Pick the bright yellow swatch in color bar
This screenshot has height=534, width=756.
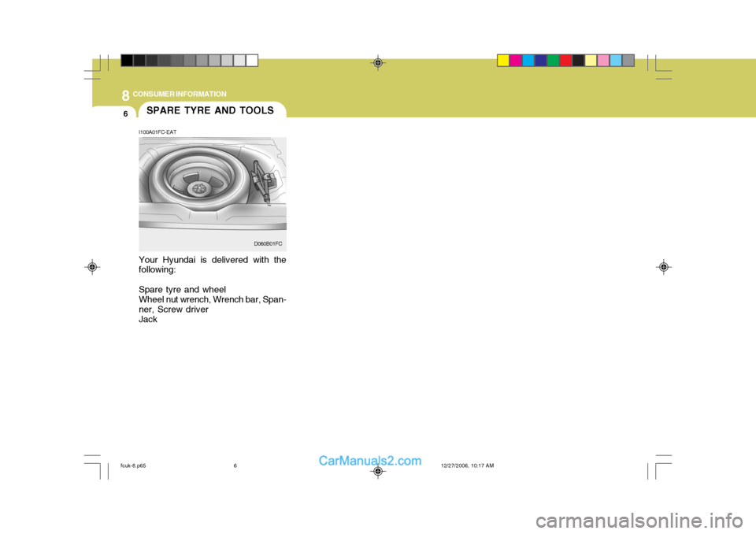point(503,61)
